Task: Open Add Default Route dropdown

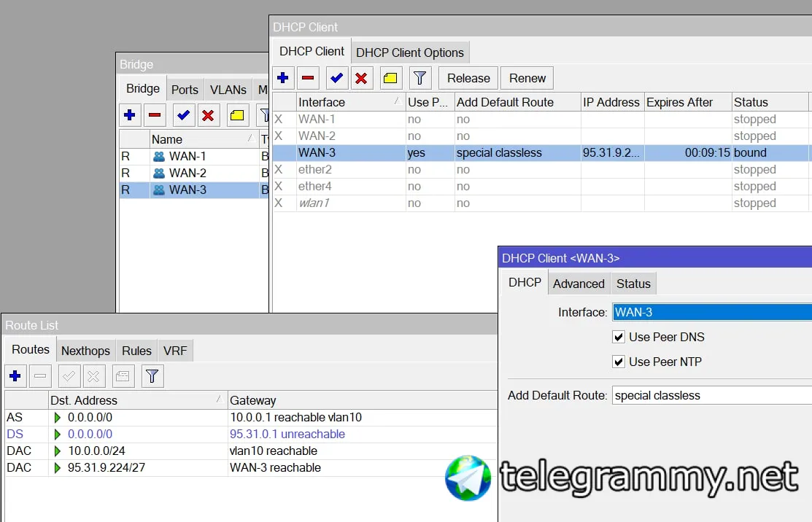Action: point(712,396)
